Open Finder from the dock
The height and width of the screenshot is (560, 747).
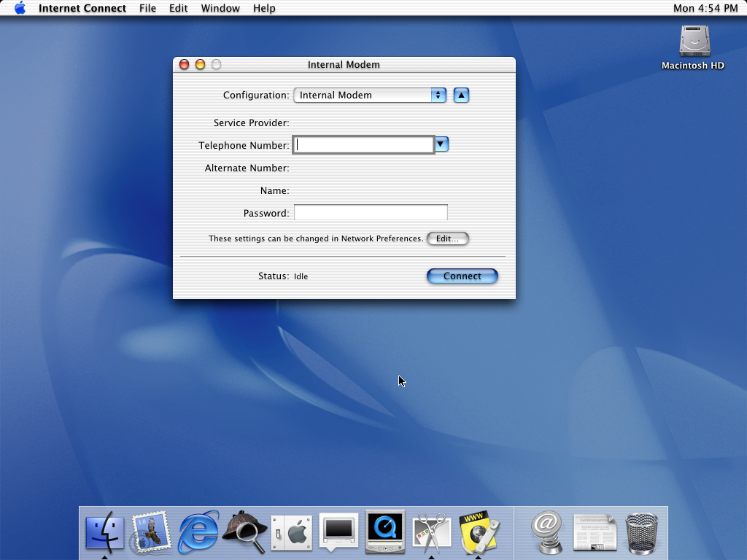coord(105,532)
